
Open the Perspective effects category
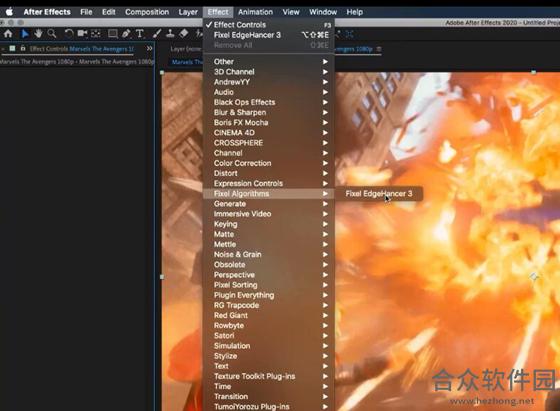point(269,275)
